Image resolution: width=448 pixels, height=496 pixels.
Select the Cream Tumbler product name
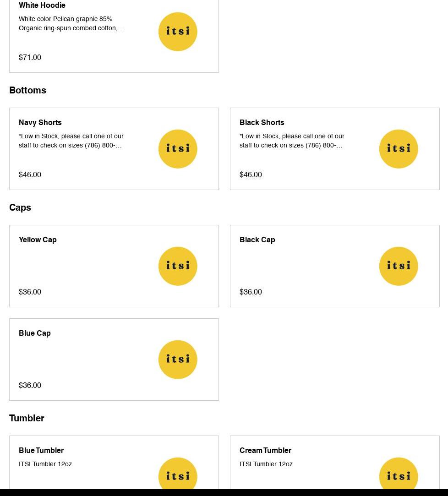point(265,451)
